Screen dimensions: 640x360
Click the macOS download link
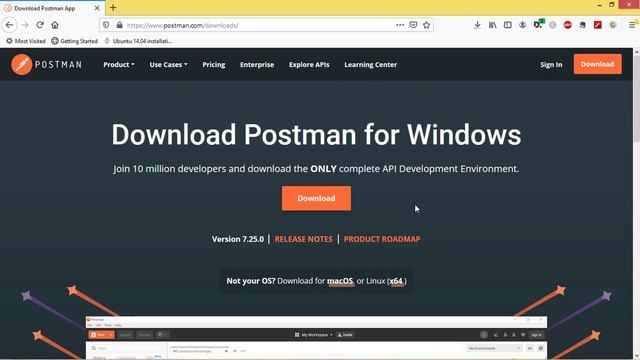tap(340, 281)
